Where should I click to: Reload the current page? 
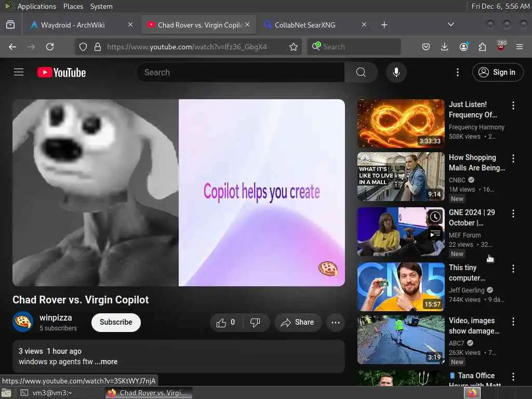(x=50, y=47)
